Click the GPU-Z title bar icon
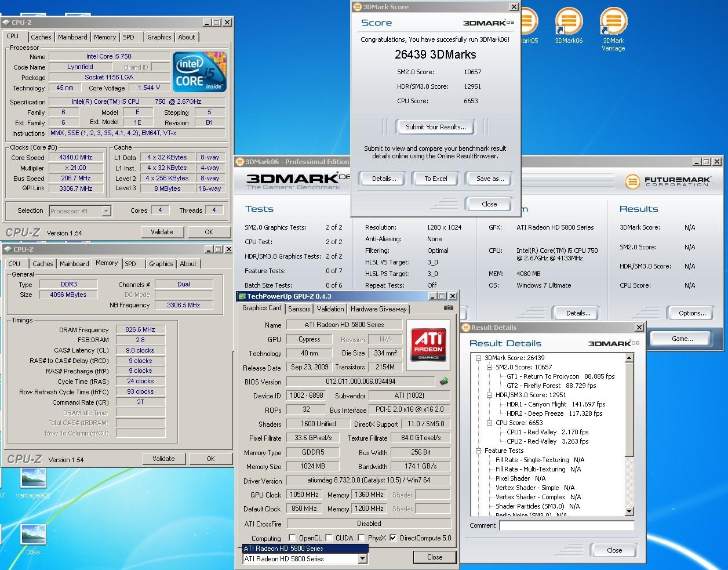The image size is (728, 570). pyautogui.click(x=242, y=296)
